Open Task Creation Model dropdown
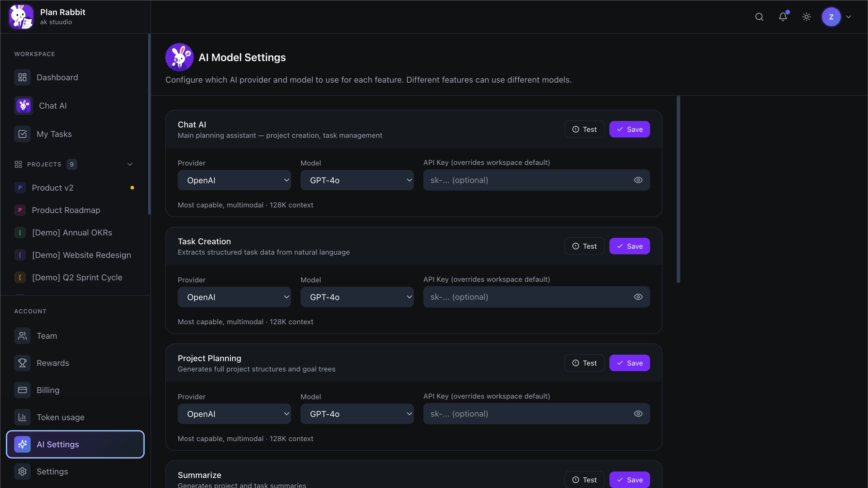 357,297
